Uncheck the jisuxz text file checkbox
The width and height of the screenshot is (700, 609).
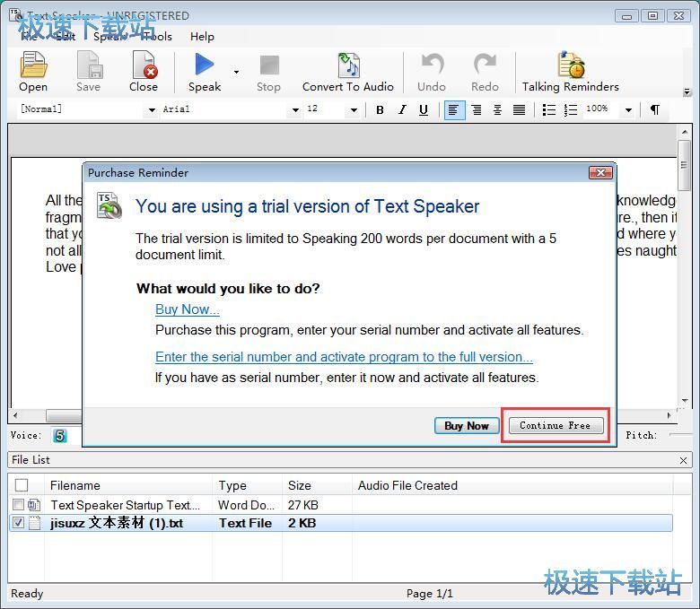pyautogui.click(x=18, y=523)
